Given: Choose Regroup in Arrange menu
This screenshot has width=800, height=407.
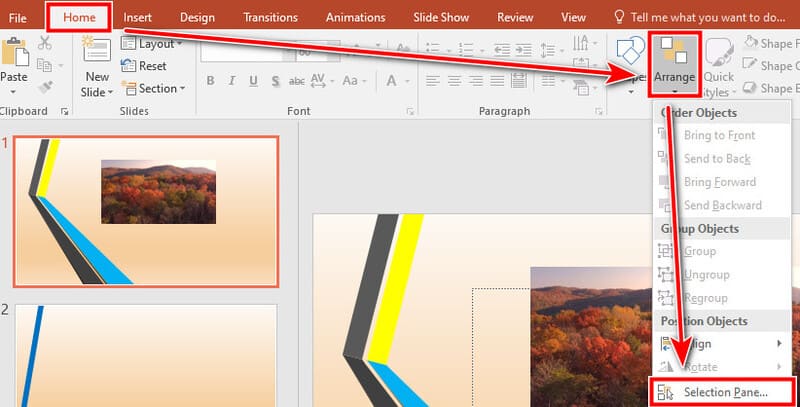Looking at the screenshot, I should pyautogui.click(x=722, y=298).
